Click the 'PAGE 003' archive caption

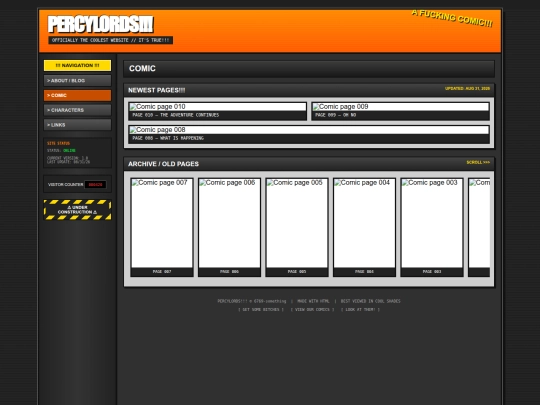click(432, 272)
